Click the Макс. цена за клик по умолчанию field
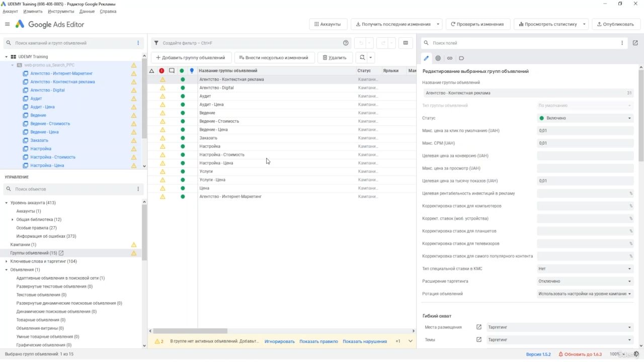 (585, 131)
